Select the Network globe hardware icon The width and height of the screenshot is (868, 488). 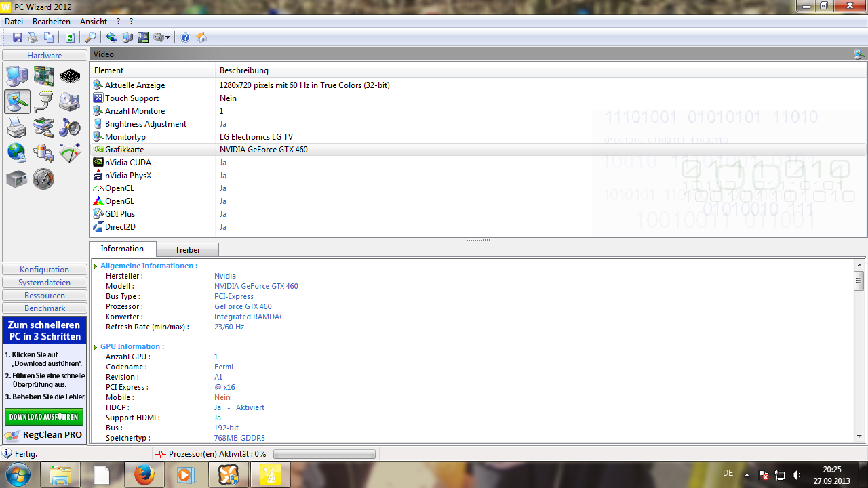point(17,153)
